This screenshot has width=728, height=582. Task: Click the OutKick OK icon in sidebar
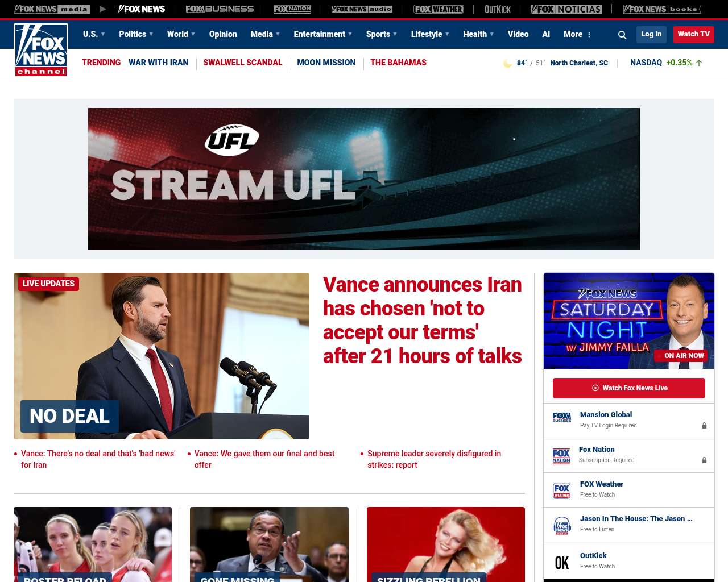pos(561,562)
